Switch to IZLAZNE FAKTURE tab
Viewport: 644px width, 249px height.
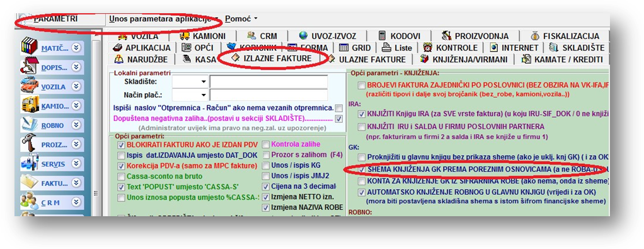tap(272, 59)
